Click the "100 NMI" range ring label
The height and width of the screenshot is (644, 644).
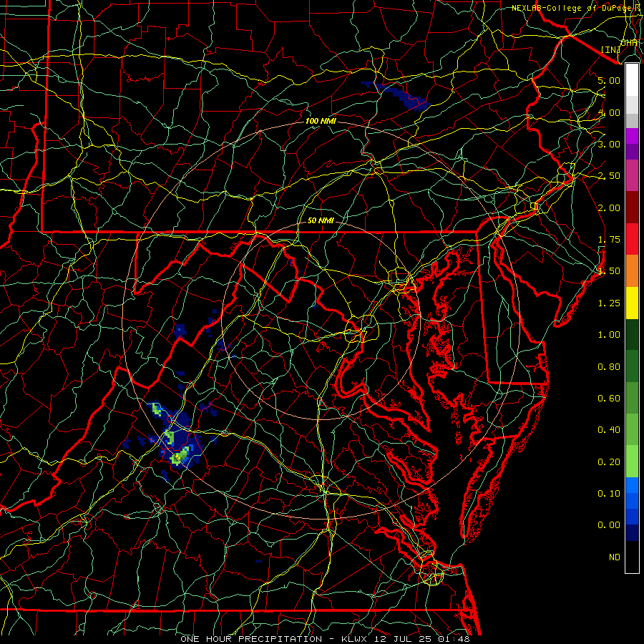coord(321,121)
